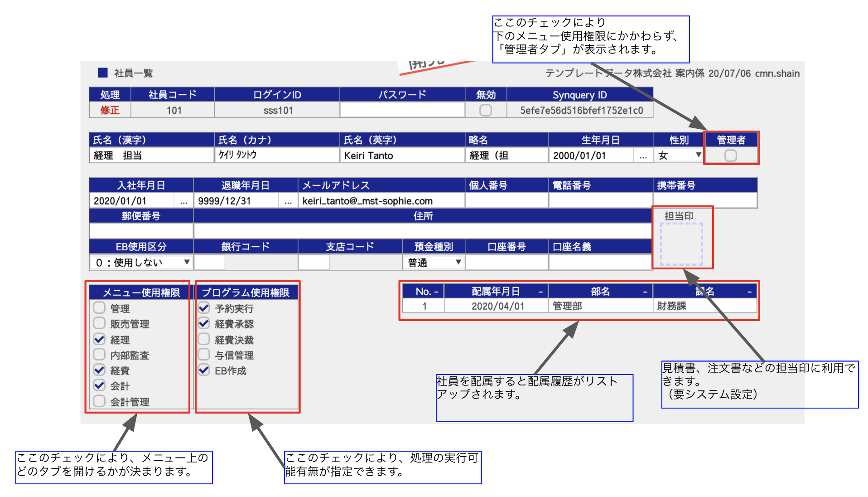Check the 会計管理 menu permission

(99, 401)
